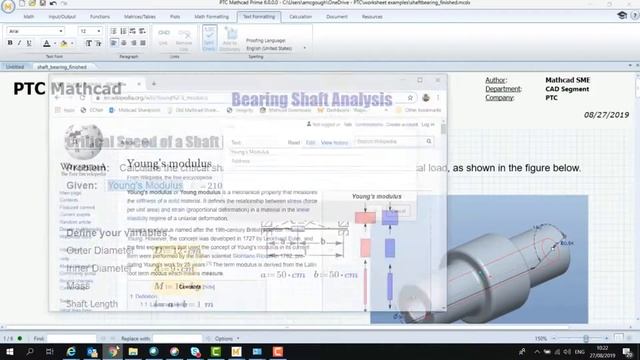Click the Open file icon in quick access
Image resolution: width=640 pixels, height=360 pixels.
[x=32, y=3]
